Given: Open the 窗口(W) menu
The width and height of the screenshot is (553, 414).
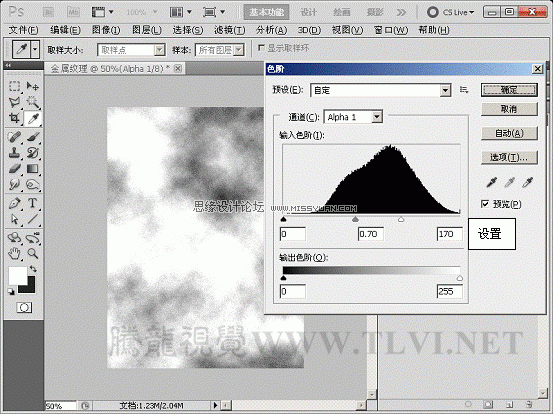Looking at the screenshot, I should click(391, 30).
